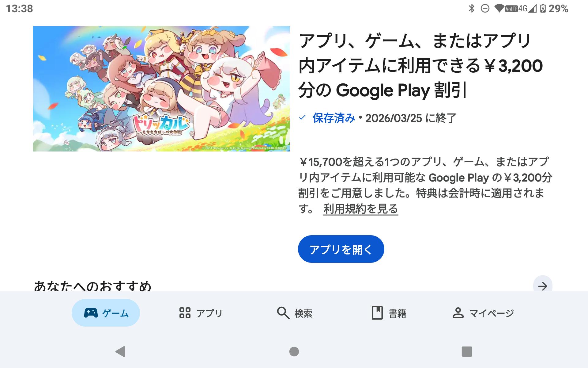Viewport: 588px width, 368px height.
Task: Tap the マイページ person icon
Action: pos(458,313)
